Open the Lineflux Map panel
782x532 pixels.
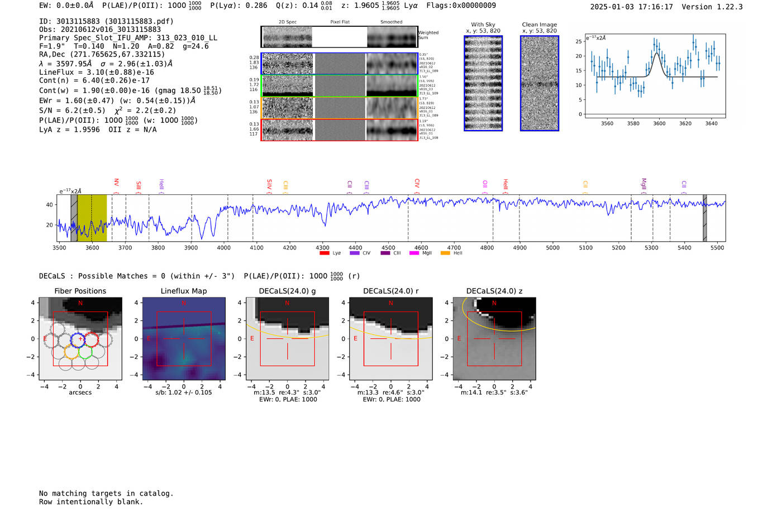click(184, 339)
